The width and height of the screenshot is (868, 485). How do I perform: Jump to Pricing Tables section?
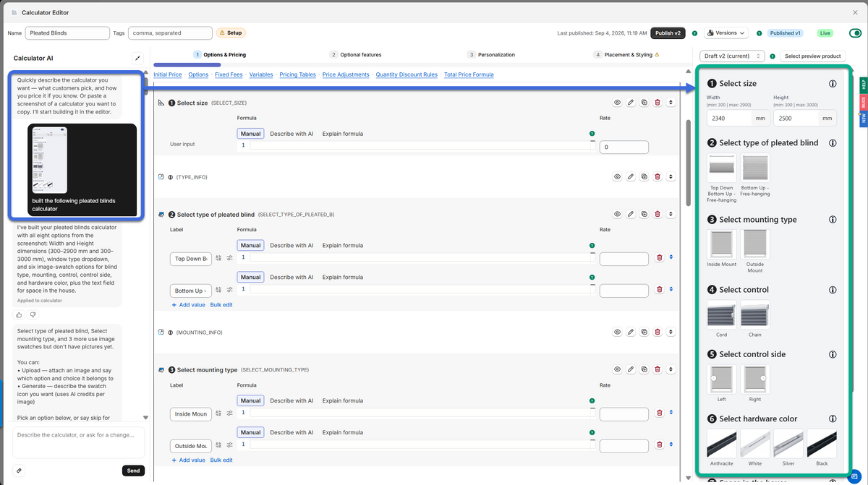coord(297,74)
